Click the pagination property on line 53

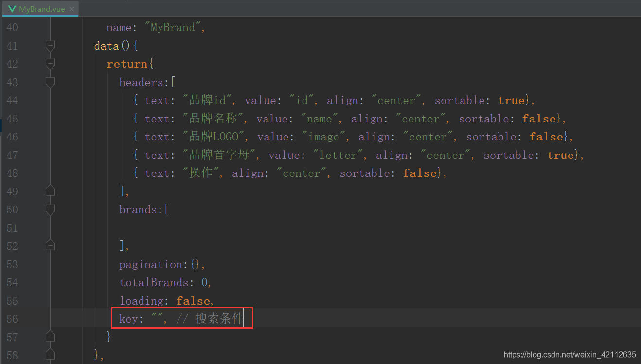click(150, 264)
